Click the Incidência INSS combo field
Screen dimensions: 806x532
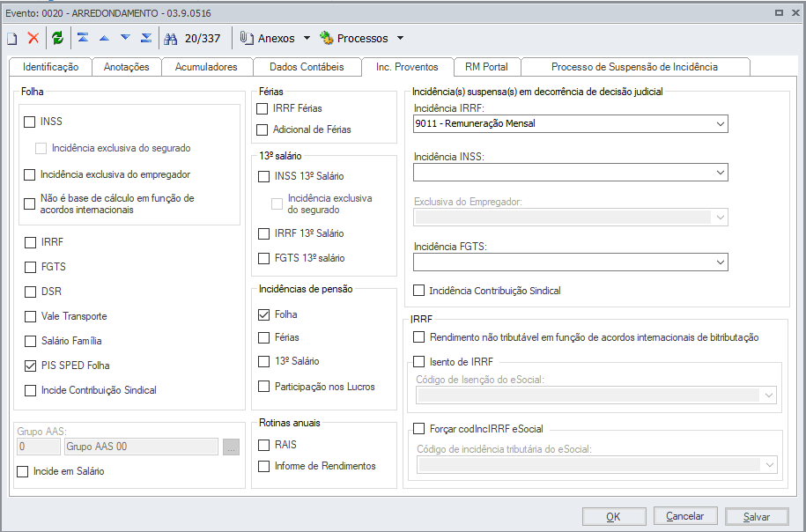coord(570,173)
